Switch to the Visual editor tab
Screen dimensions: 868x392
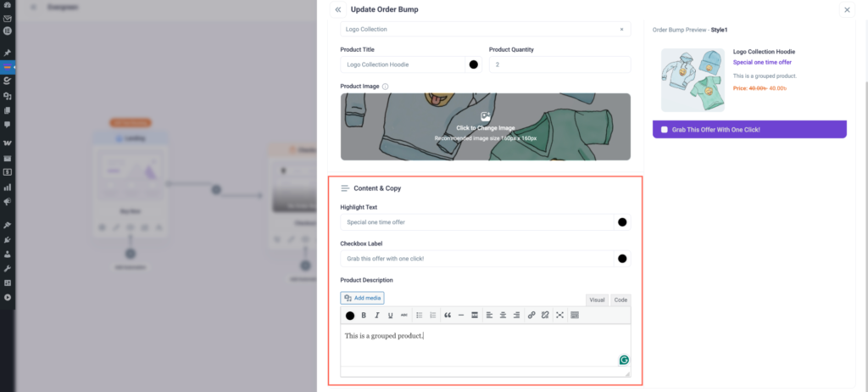point(597,300)
